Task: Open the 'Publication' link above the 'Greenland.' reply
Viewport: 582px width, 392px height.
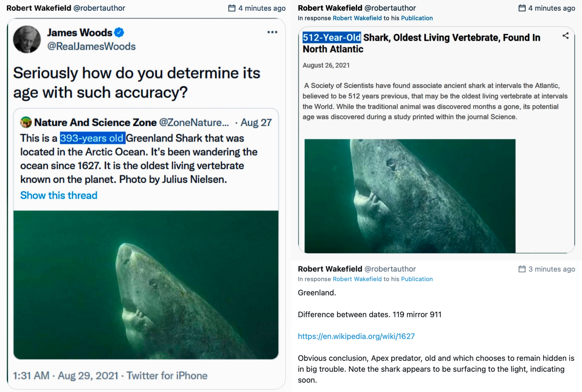Action: (417, 279)
